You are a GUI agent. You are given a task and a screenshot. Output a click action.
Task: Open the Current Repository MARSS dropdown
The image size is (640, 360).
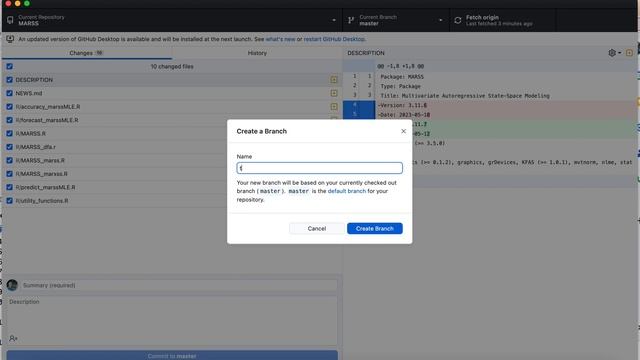(172, 20)
